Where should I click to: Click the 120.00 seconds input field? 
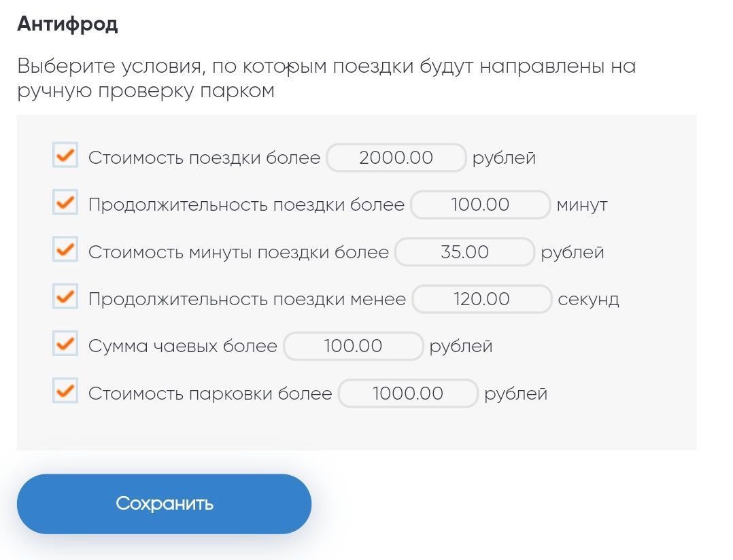(x=481, y=299)
